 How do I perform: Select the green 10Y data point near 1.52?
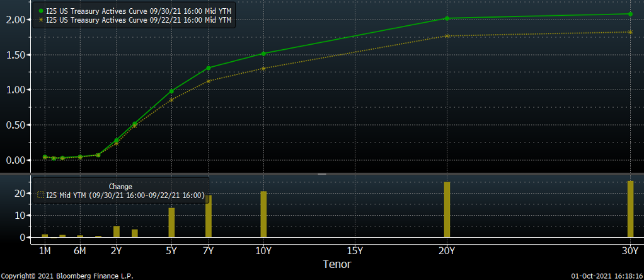(263, 54)
